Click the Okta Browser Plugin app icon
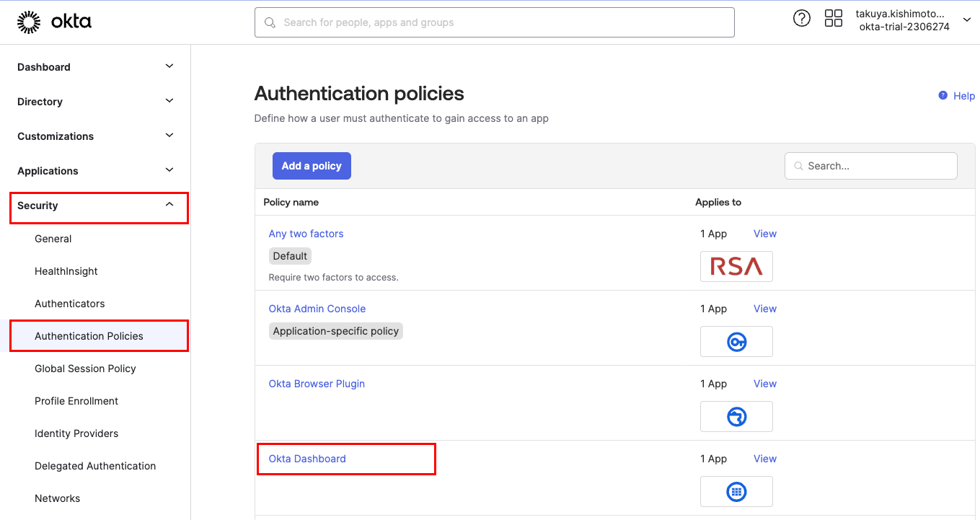This screenshot has width=980, height=520. [736, 416]
